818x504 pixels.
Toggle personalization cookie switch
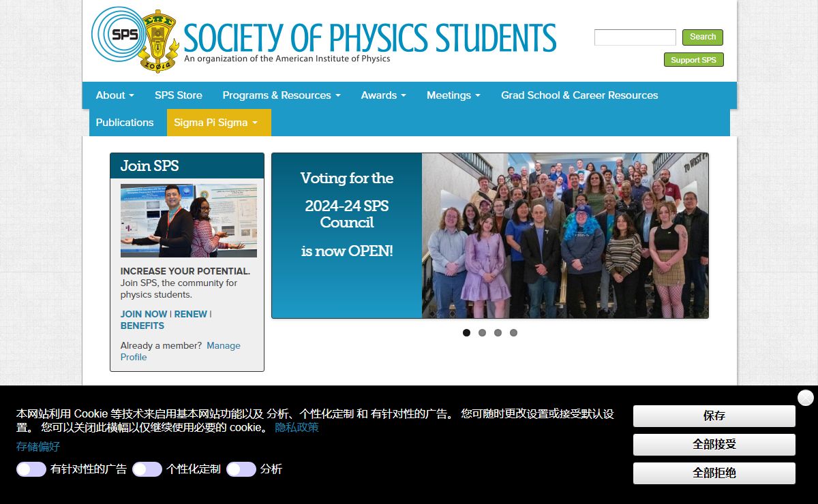pyautogui.click(x=147, y=469)
